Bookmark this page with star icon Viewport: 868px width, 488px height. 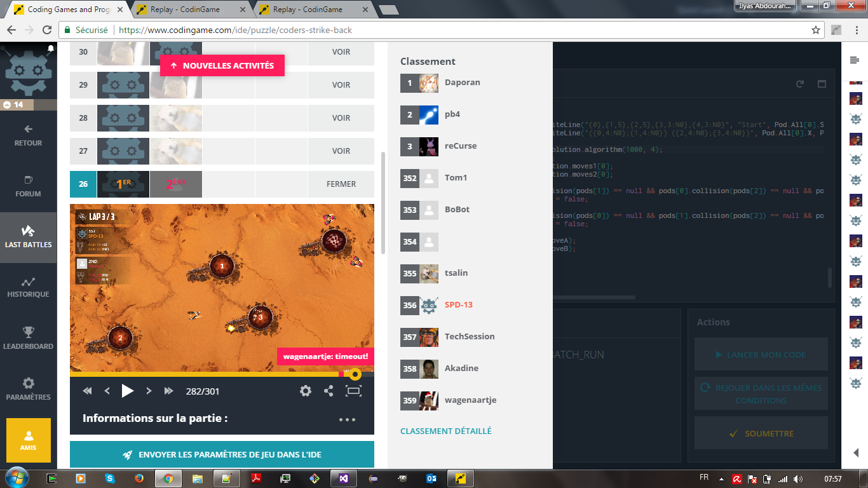(x=816, y=30)
